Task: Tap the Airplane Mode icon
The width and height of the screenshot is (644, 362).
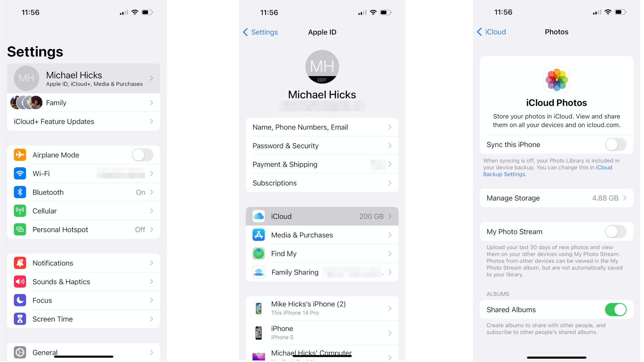Action: click(x=20, y=155)
